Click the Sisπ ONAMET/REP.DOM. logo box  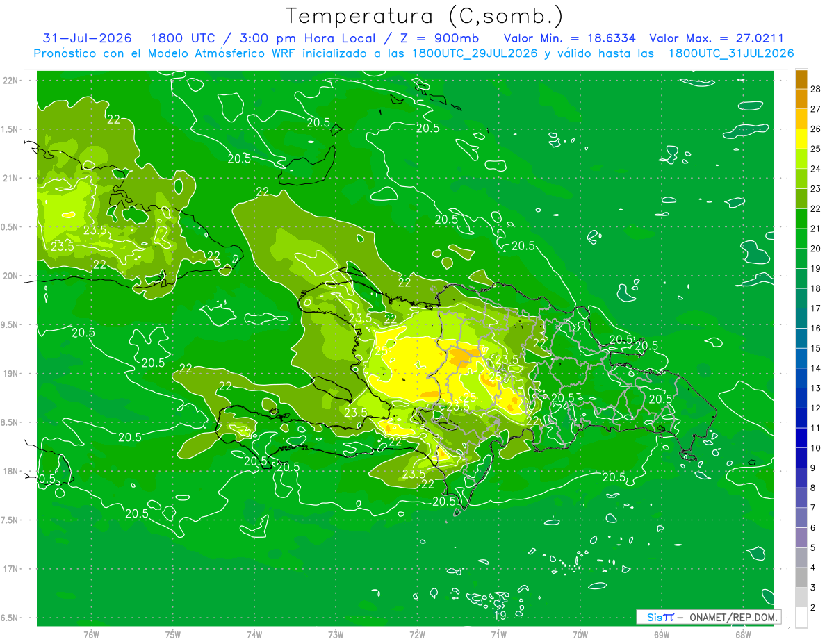(x=708, y=617)
